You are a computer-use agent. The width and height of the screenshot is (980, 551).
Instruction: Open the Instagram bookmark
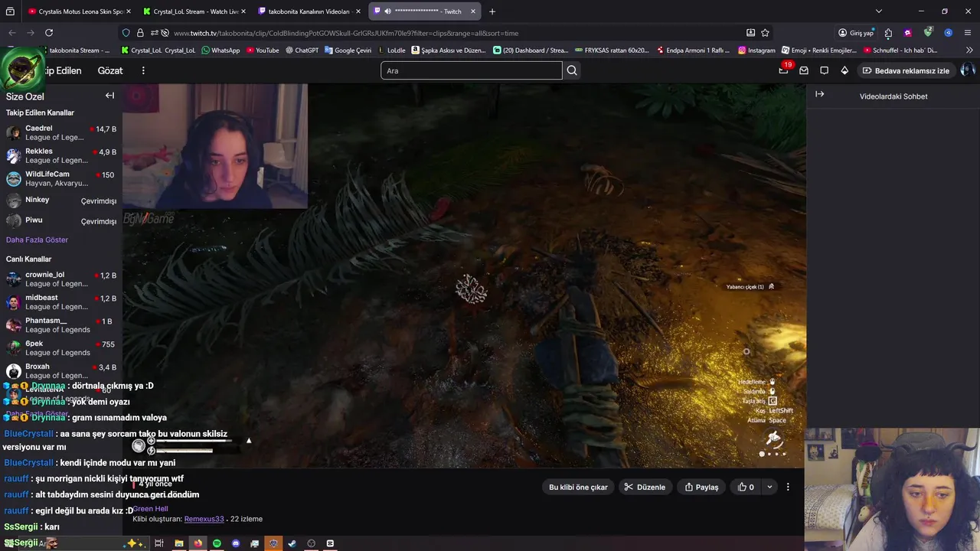(x=756, y=51)
